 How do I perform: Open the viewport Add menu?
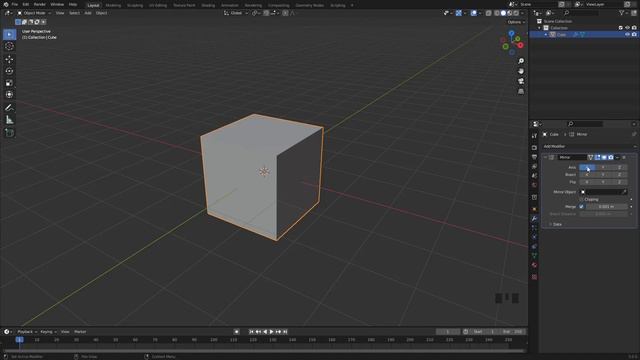(88, 13)
